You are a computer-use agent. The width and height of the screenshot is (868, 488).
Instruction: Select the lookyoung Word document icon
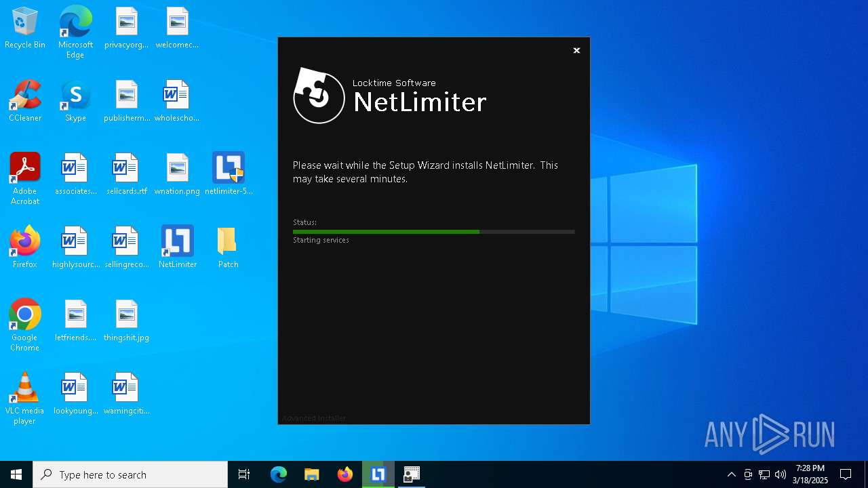click(75, 394)
